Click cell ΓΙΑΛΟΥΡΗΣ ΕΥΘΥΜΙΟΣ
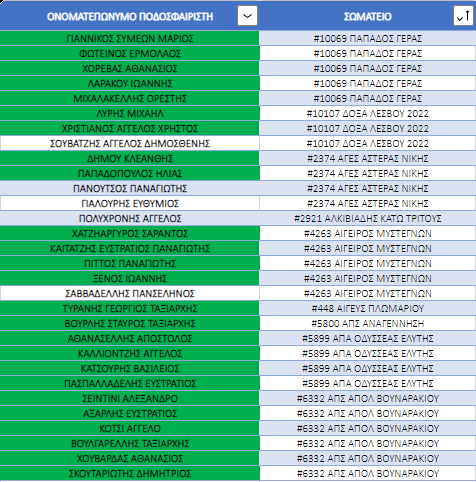Image resolution: width=476 pixels, height=482 pixels. coord(130,203)
